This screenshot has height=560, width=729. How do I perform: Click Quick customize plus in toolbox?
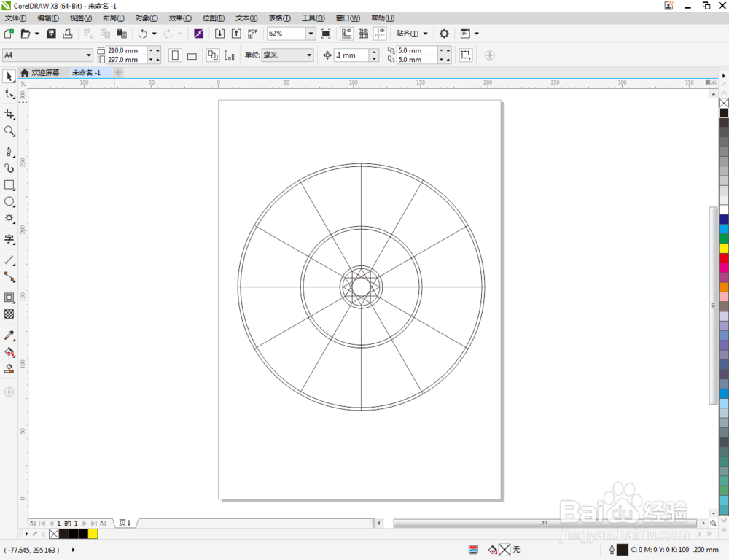click(x=9, y=392)
